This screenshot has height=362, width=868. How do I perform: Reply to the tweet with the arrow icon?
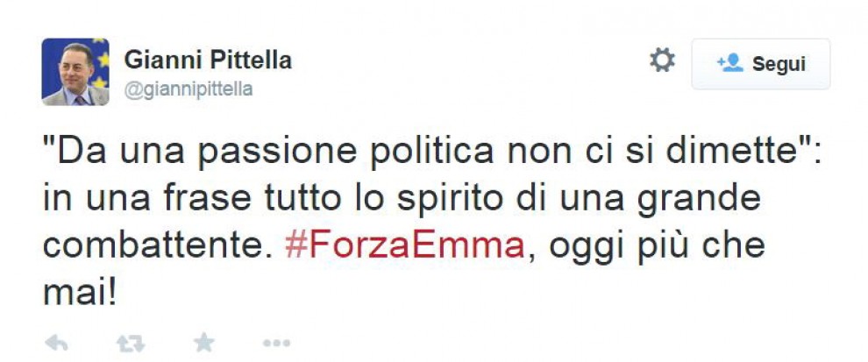56,344
